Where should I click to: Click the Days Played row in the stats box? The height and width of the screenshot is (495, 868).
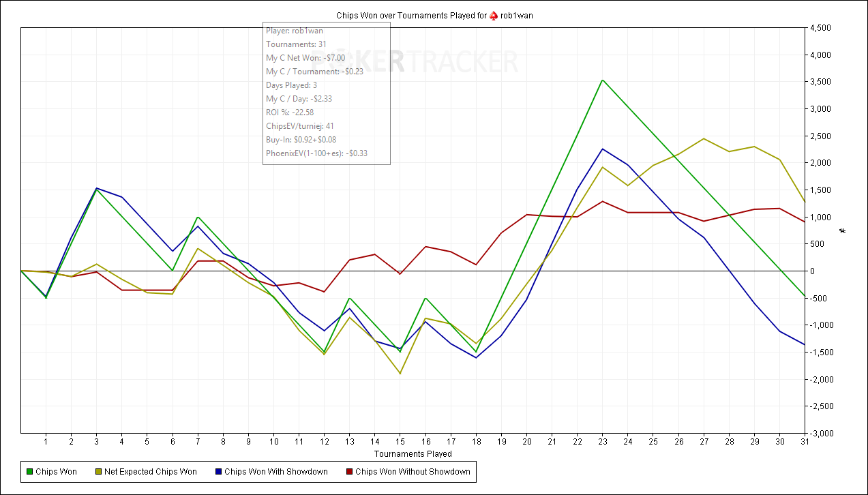pos(291,85)
